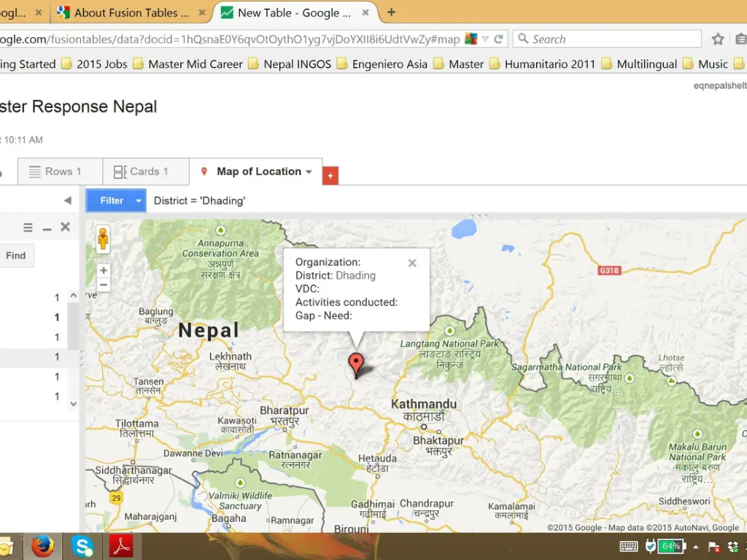Open the Filter dropdown arrow

pyautogui.click(x=138, y=201)
